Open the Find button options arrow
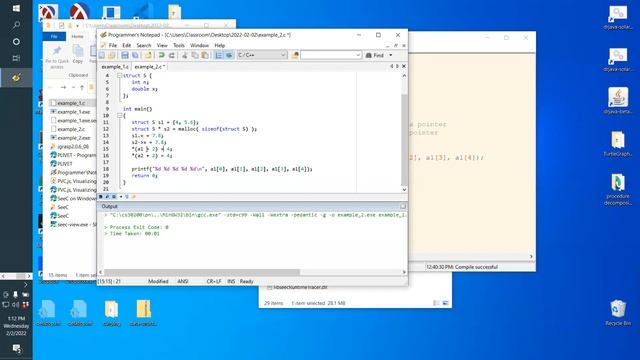Image resolution: width=640 pixels, height=360 pixels. (391, 55)
